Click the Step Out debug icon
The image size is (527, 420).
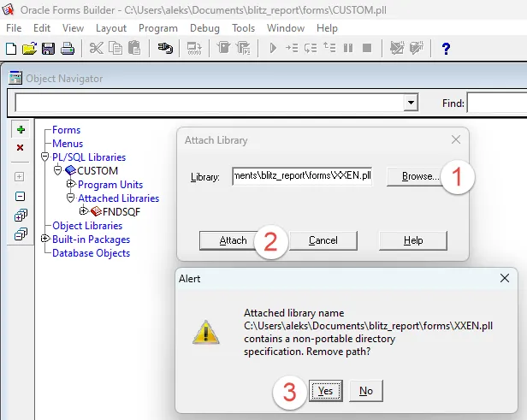pyautogui.click(x=329, y=48)
